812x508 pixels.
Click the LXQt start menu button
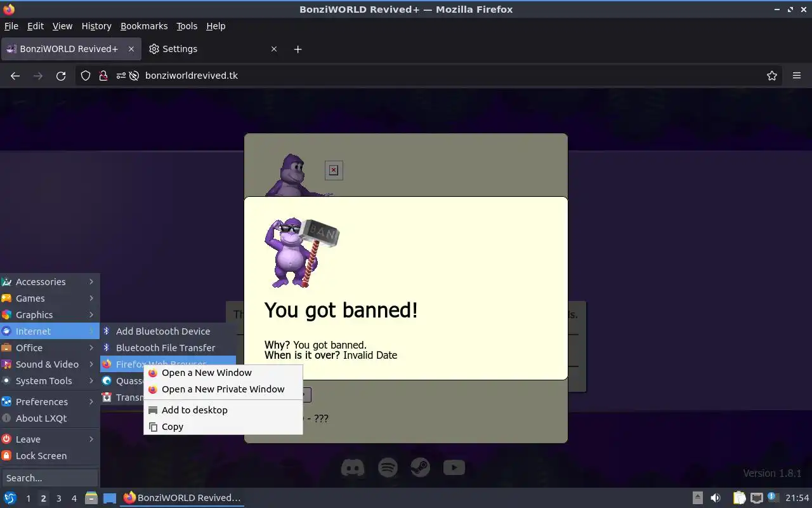[x=10, y=498]
